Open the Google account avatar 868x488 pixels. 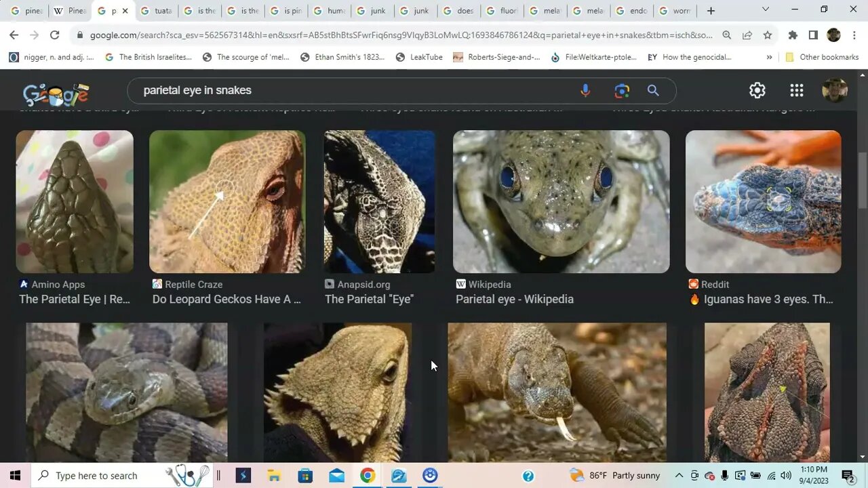click(835, 90)
